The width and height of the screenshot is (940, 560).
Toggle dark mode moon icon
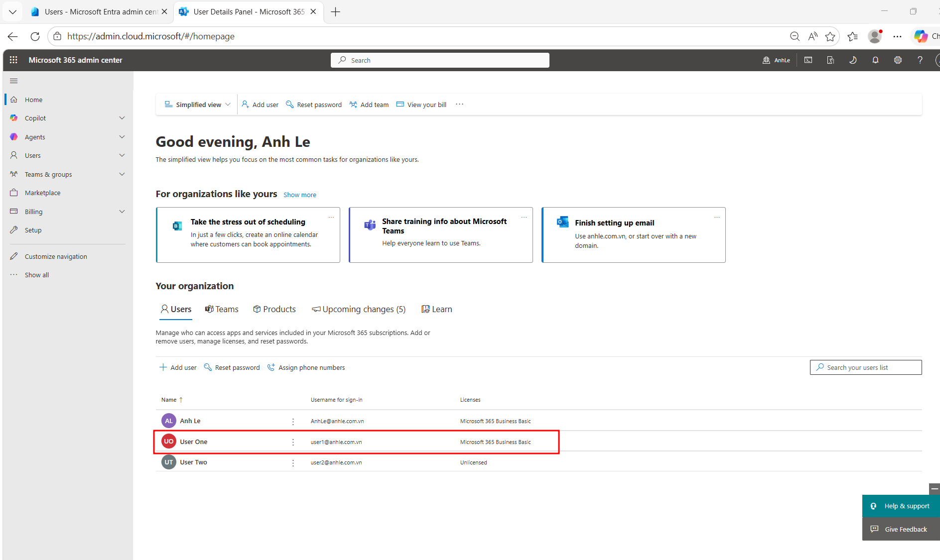point(853,60)
